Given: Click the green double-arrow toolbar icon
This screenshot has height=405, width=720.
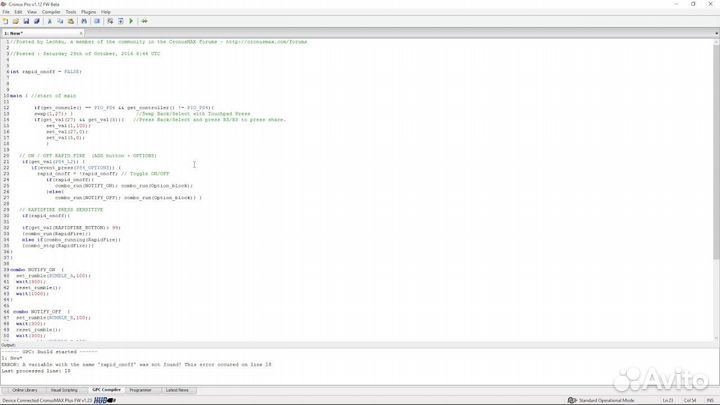Looking at the screenshot, I should tap(144, 21).
